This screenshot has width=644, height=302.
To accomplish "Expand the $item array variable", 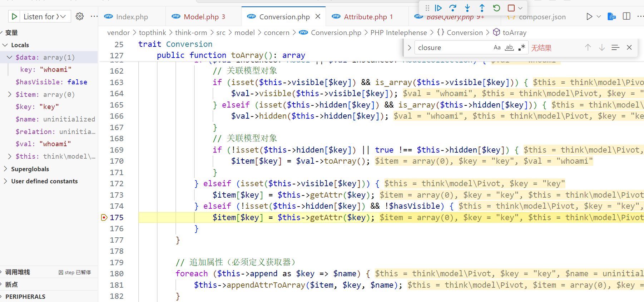I will pyautogui.click(x=9, y=94).
